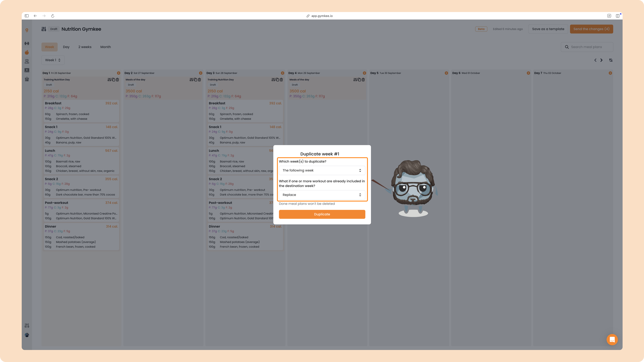Add a meal plan to Day 2
Image resolution: width=644 pixels, height=362 pixels.
point(201,73)
